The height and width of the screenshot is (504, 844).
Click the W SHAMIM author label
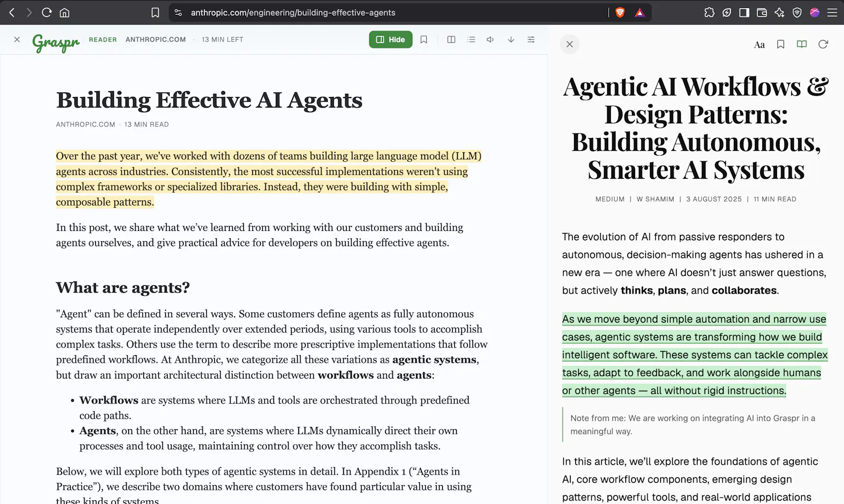pyautogui.click(x=655, y=199)
